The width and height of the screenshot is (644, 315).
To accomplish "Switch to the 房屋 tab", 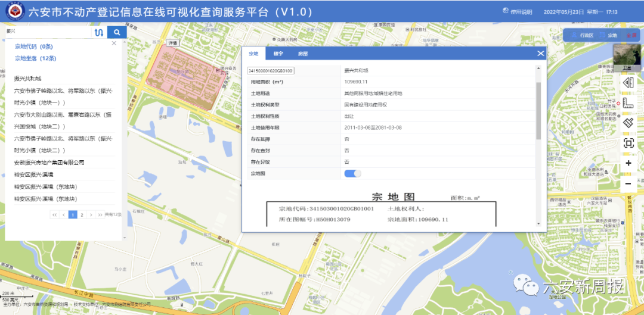I will 303,54.
